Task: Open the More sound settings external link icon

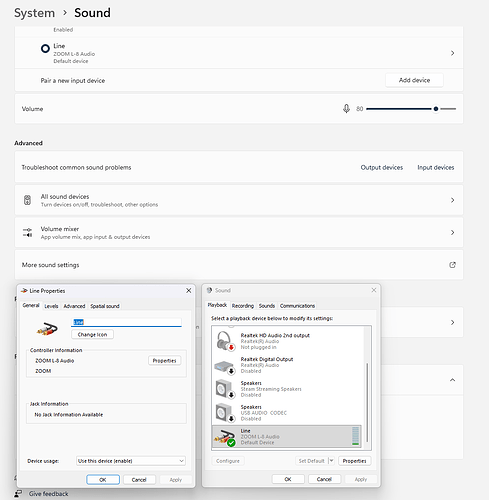Action: (452, 265)
